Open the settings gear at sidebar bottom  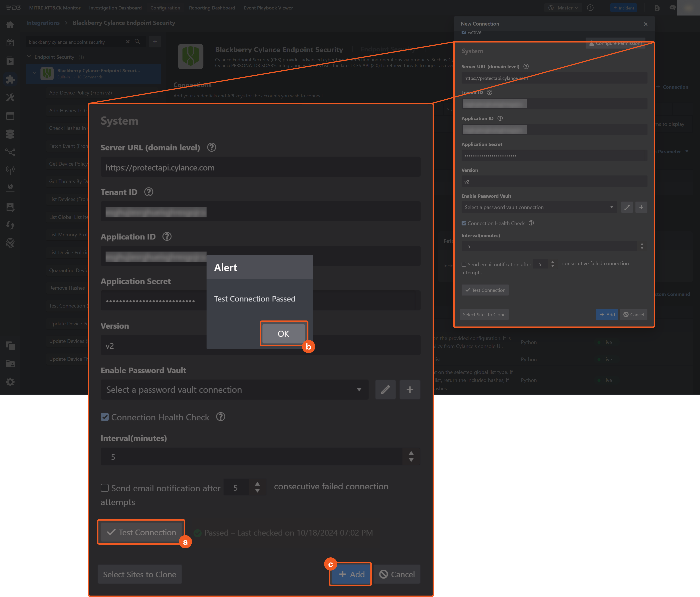coord(10,382)
